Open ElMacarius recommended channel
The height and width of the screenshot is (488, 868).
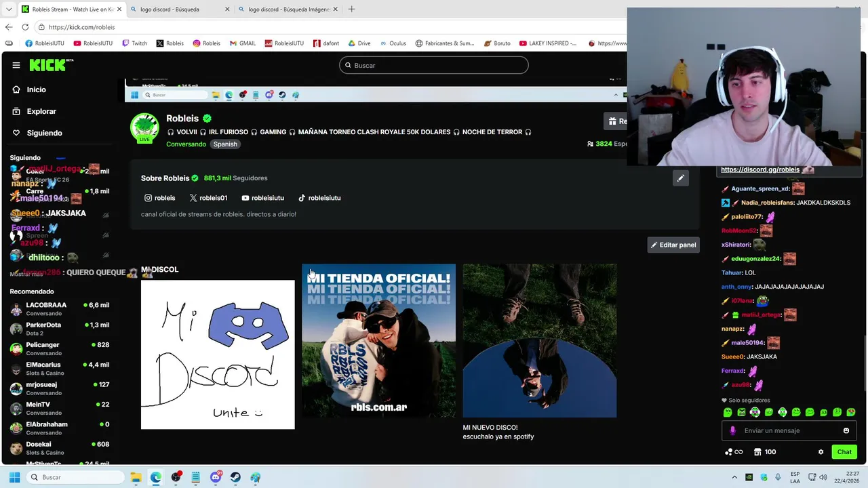pos(60,369)
